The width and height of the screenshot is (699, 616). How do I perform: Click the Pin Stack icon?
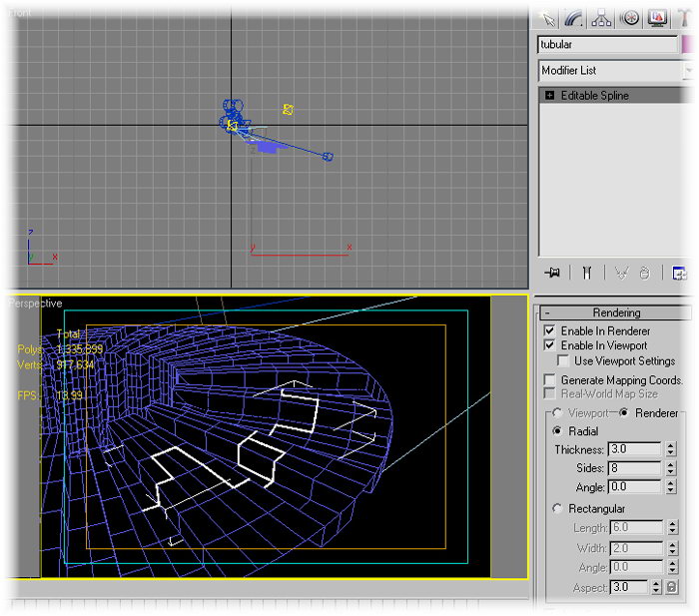point(552,273)
